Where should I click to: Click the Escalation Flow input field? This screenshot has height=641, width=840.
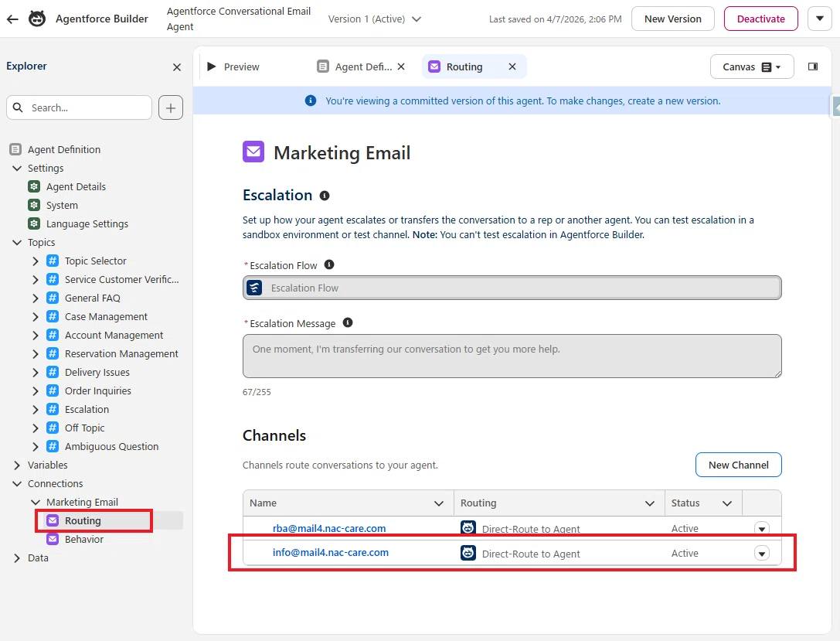click(x=512, y=288)
